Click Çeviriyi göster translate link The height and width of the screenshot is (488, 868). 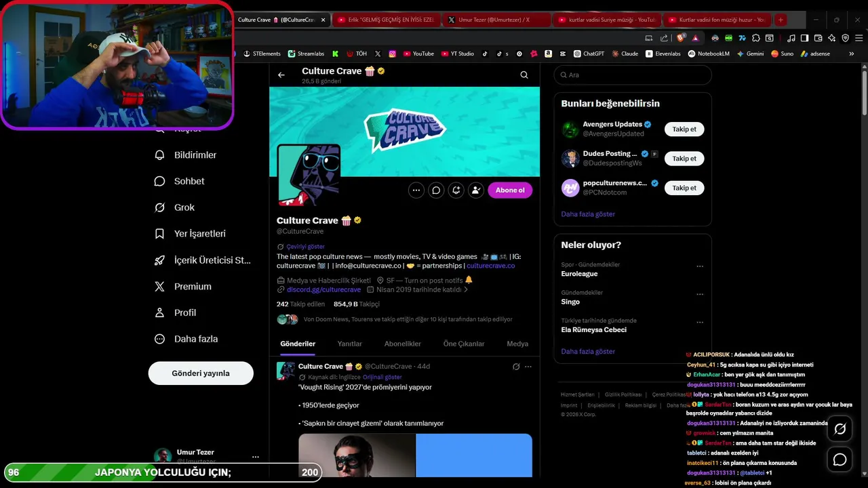point(305,247)
